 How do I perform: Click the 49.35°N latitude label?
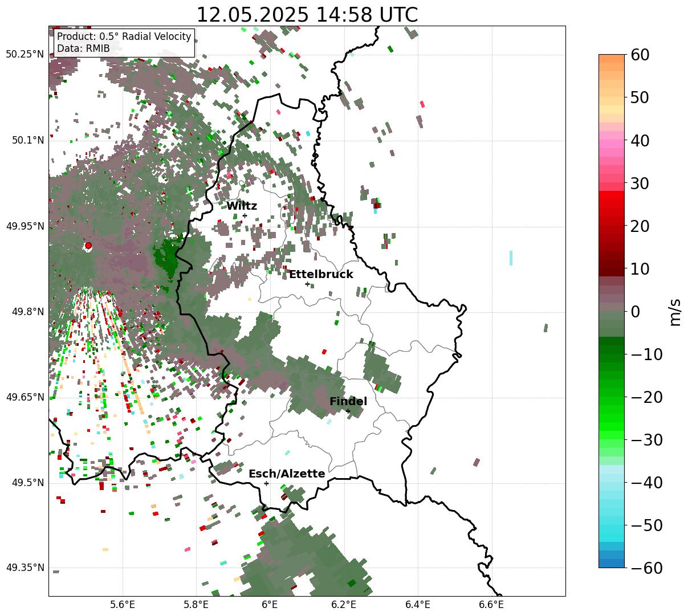pos(25,568)
